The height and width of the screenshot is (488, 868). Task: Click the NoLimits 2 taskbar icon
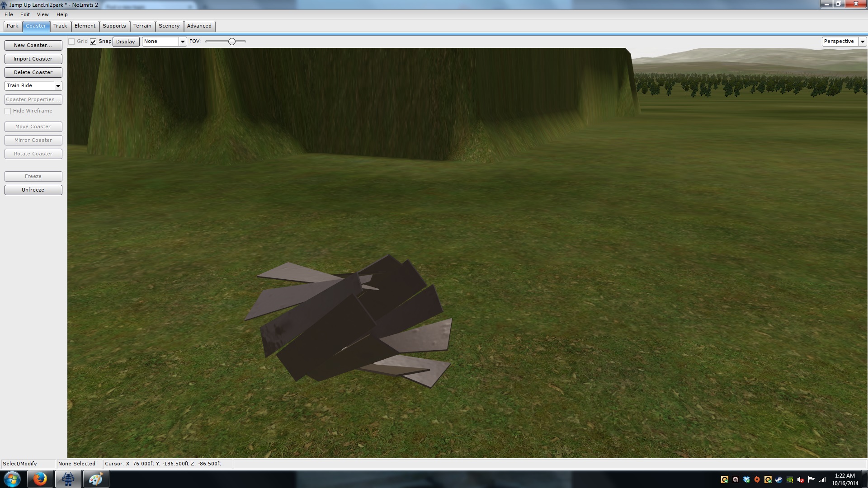[x=68, y=479]
